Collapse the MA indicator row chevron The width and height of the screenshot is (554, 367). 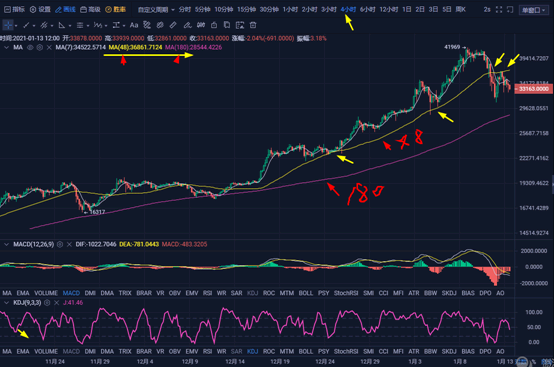(x=6, y=47)
